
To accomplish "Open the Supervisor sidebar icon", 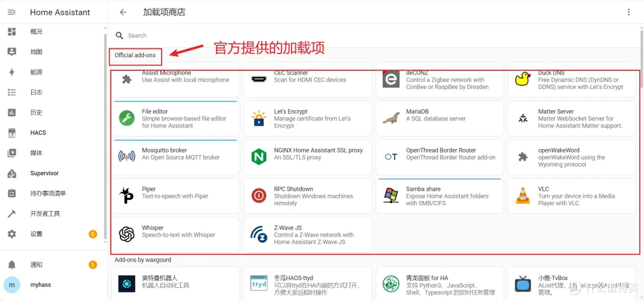I will click(x=12, y=173).
